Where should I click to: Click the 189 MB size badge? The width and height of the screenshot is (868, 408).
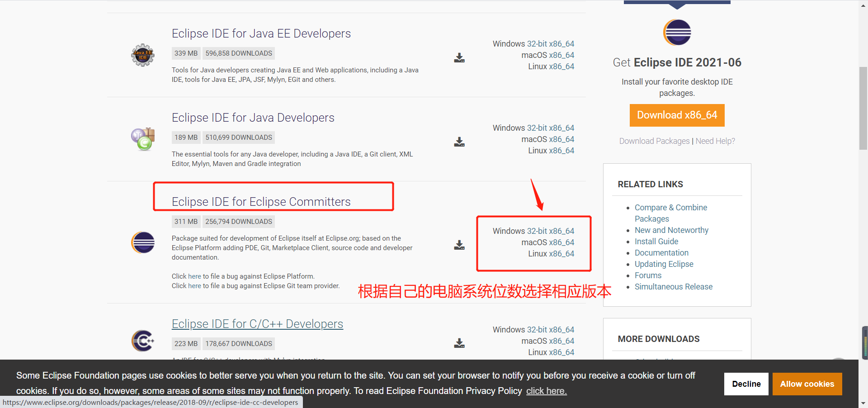coord(186,138)
